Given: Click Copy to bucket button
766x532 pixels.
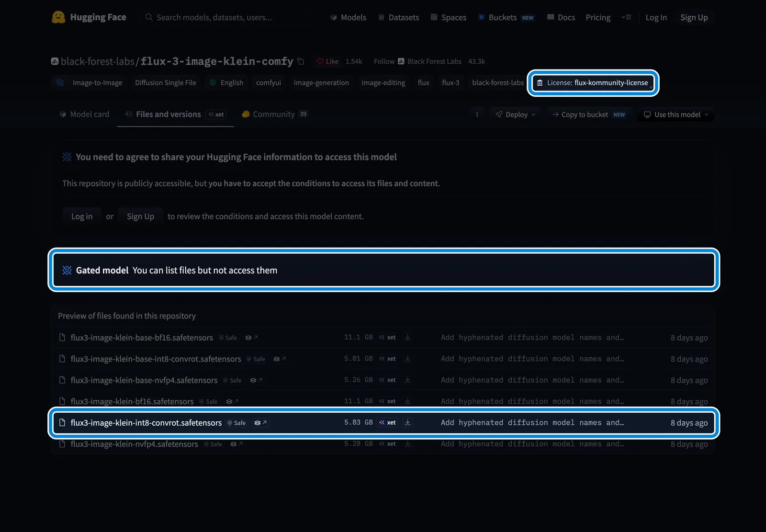Looking at the screenshot, I should pos(588,114).
